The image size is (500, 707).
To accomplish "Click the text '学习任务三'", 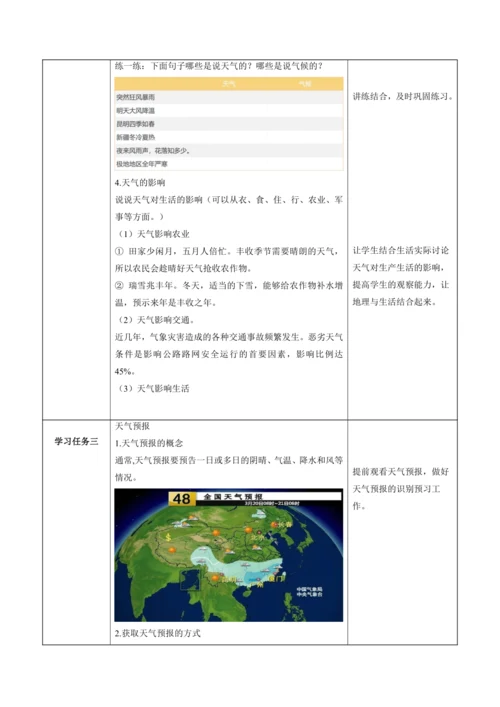I will (76, 441).
